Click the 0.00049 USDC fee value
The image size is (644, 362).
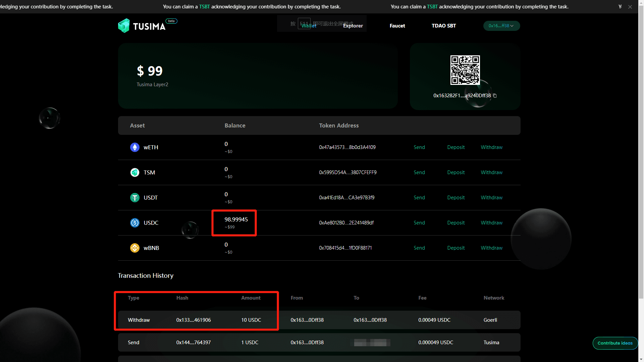434,320
